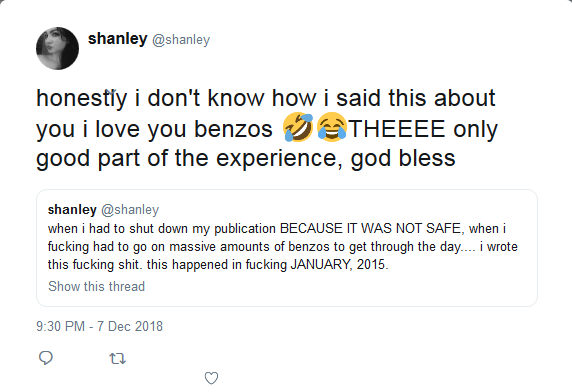This screenshot has height=392, width=572.
Task: Retweet this tweet using the retweet icon
Action: [x=117, y=359]
